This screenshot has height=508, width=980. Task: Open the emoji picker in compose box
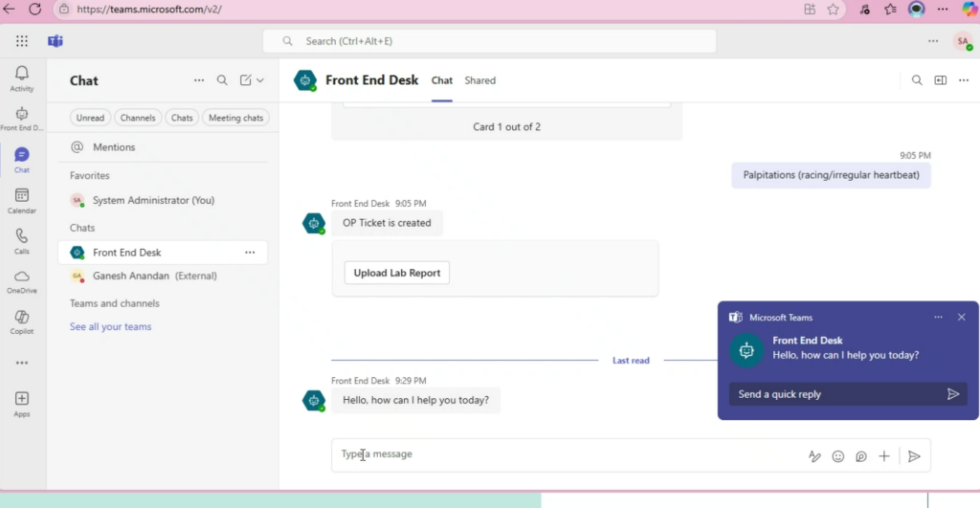click(x=838, y=456)
